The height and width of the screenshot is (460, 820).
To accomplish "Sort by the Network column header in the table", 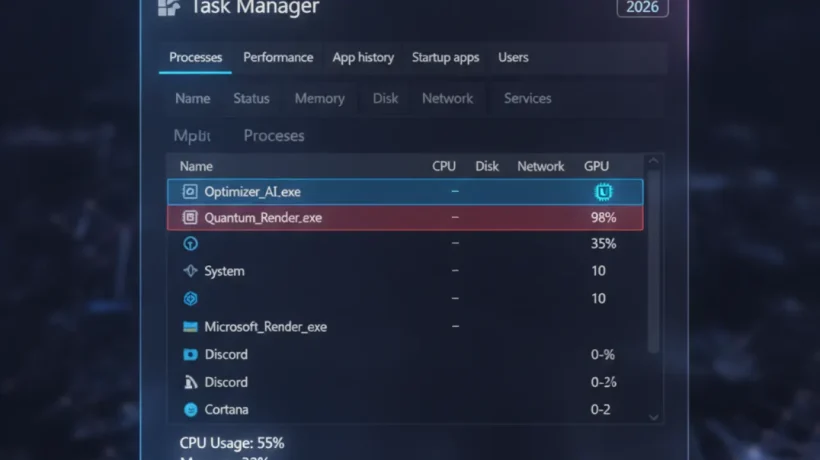I will click(541, 166).
